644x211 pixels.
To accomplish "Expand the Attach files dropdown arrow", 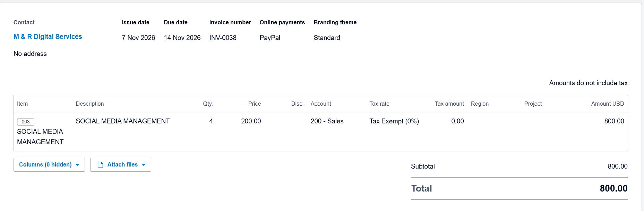I will click(144, 165).
